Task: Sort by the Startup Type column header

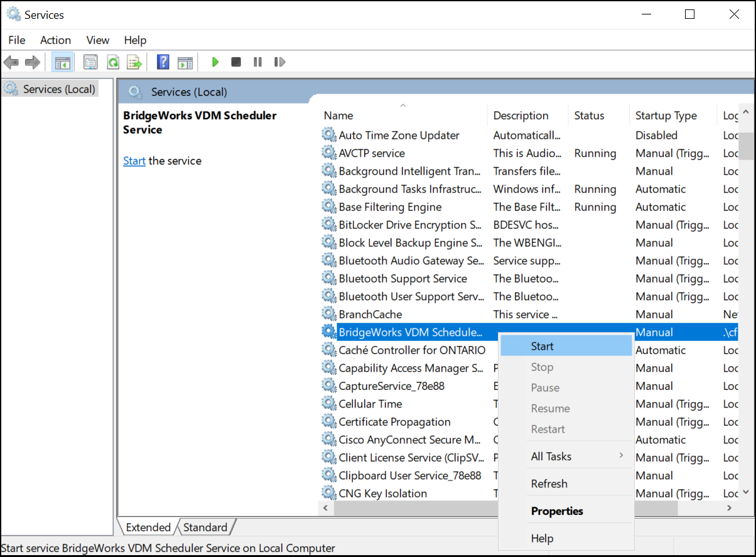Action: [x=673, y=116]
